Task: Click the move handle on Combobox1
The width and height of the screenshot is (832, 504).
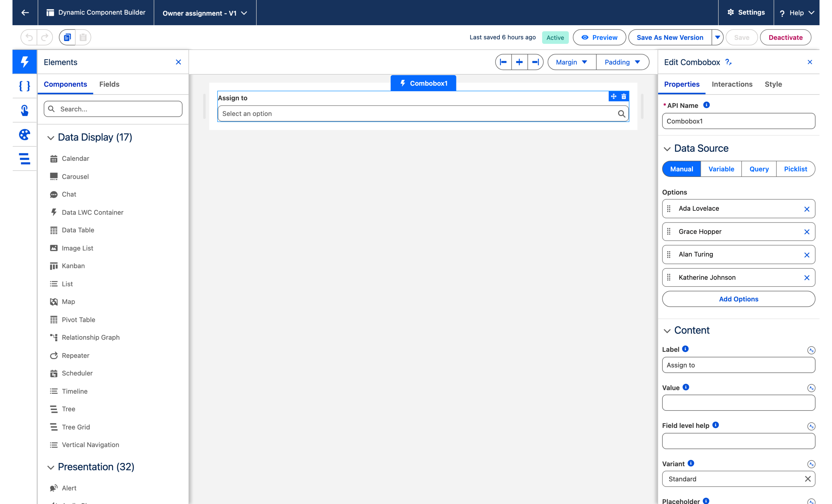Action: [614, 96]
